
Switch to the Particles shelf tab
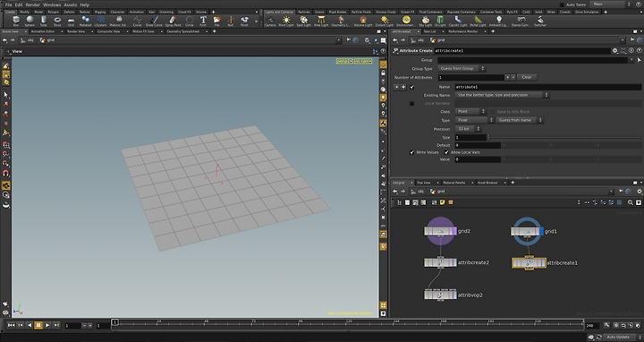pos(304,12)
